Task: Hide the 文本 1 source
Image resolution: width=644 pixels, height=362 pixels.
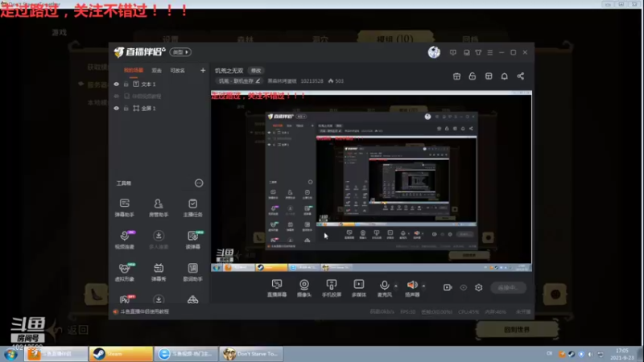Action: (x=116, y=84)
